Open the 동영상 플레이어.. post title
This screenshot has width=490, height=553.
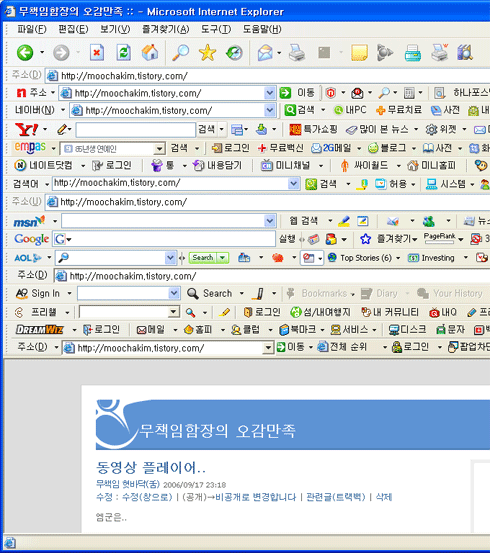click(151, 468)
